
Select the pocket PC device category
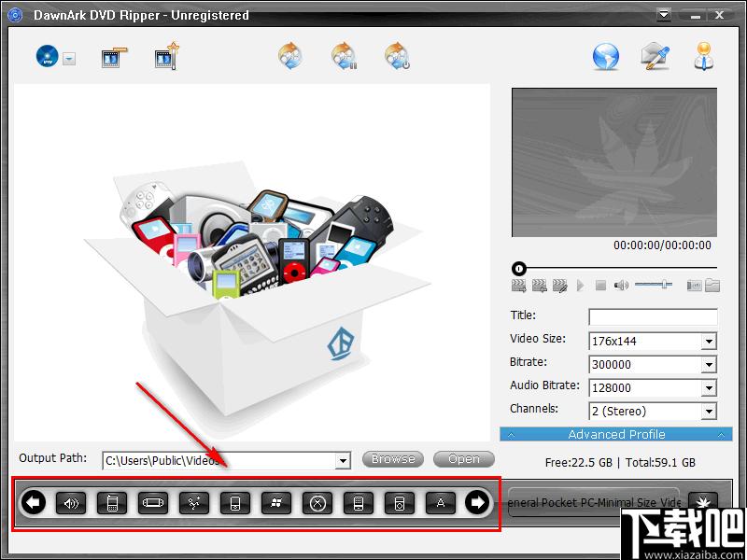pos(359,503)
